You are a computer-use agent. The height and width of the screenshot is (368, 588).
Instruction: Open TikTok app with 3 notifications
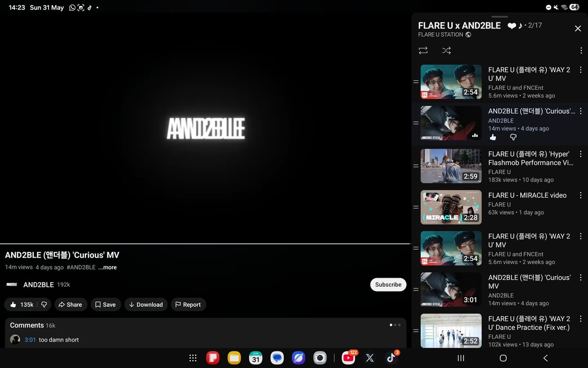coord(391,358)
